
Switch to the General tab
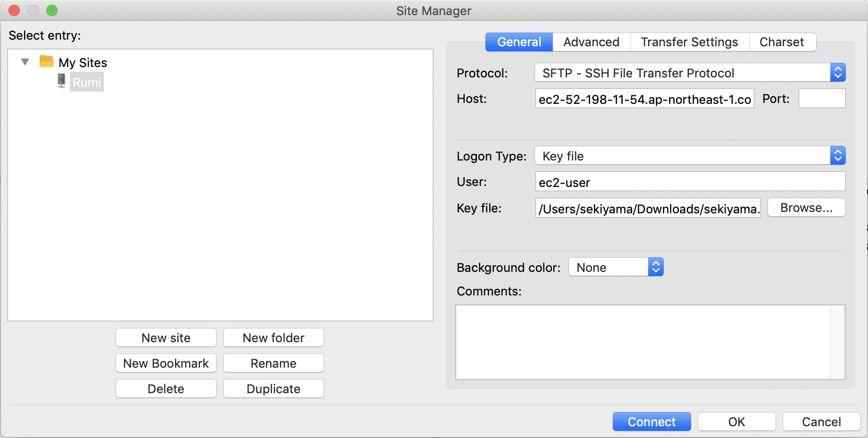tap(519, 42)
